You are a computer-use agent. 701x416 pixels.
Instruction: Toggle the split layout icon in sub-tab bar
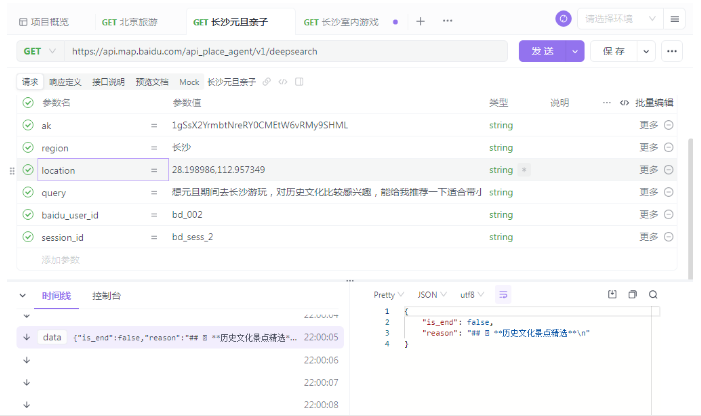coord(299,82)
